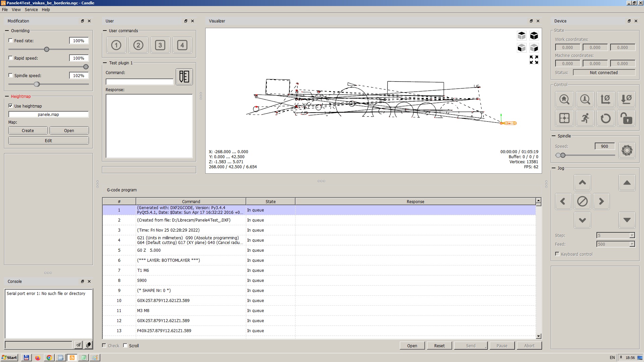Jog Y-axis forward with up chevron
The width and height of the screenshot is (644, 362).
pos(582,183)
